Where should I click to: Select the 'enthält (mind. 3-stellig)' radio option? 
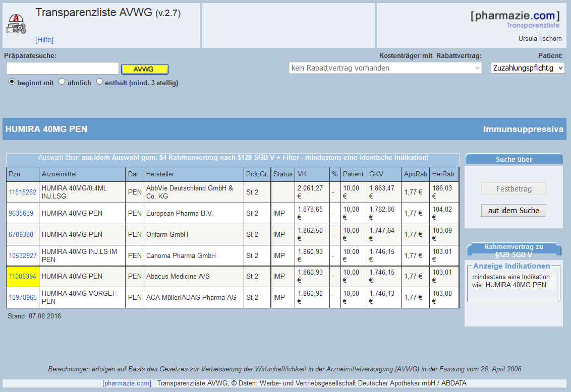coord(99,82)
